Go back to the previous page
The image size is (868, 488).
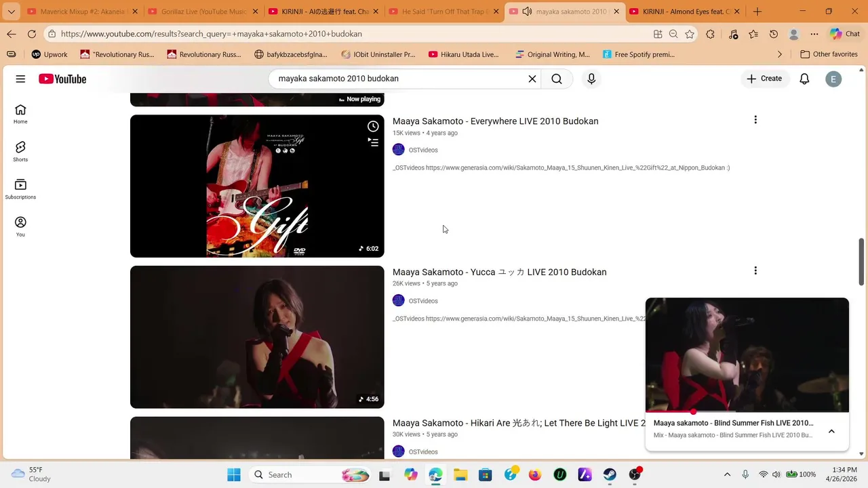click(12, 34)
